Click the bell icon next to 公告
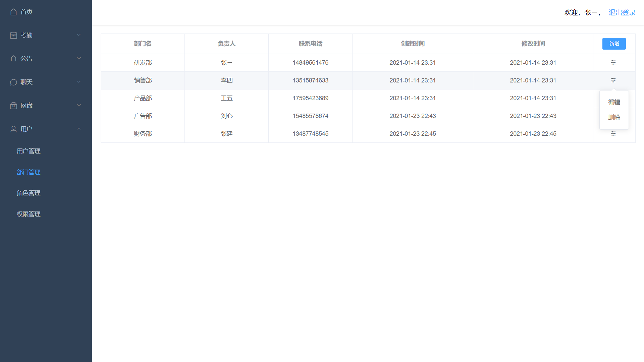This screenshot has height=362, width=644. click(13, 59)
